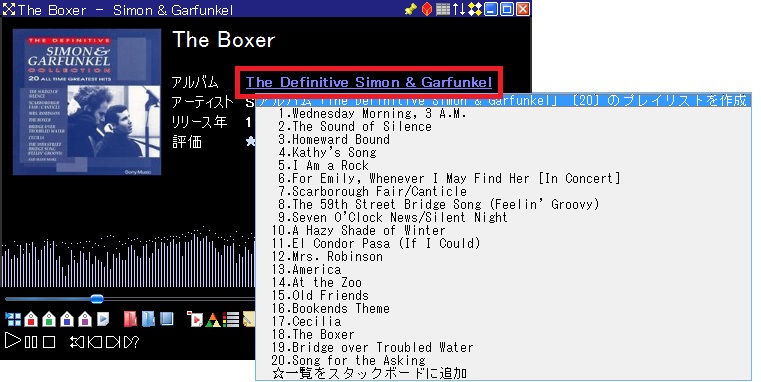Click the blue house tag icon
Viewport: 761px width, 382px height.
pos(67,319)
